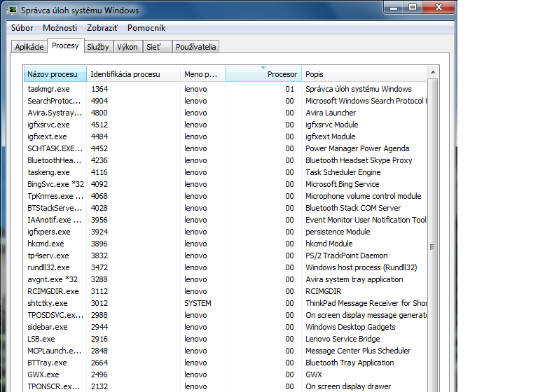Click process ID 1364

tap(99, 89)
